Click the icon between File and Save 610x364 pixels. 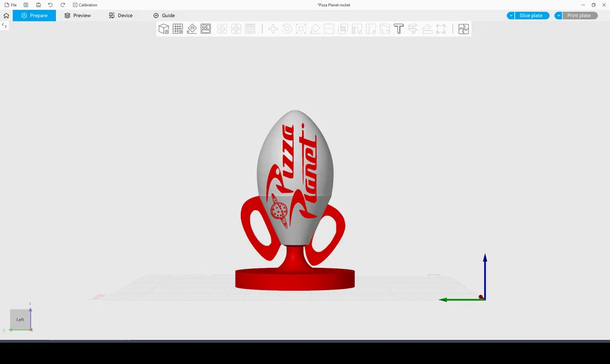click(26, 5)
